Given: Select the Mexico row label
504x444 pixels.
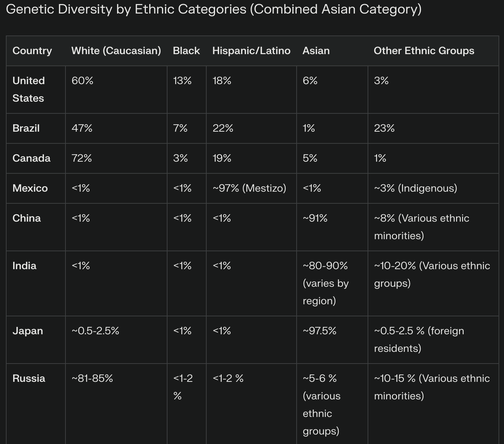Looking at the screenshot, I should (x=30, y=188).
